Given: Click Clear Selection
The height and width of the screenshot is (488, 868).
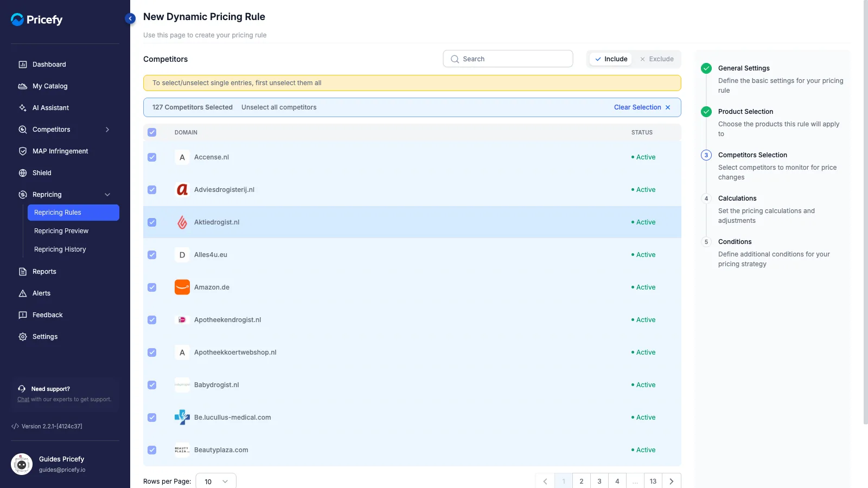Looking at the screenshot, I should [x=642, y=107].
